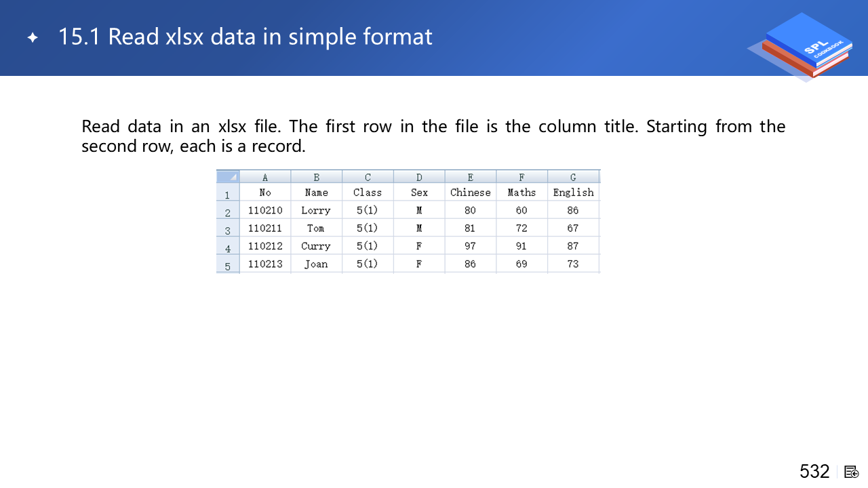
Task: Click Tom's English score cell 67
Action: click(x=573, y=228)
